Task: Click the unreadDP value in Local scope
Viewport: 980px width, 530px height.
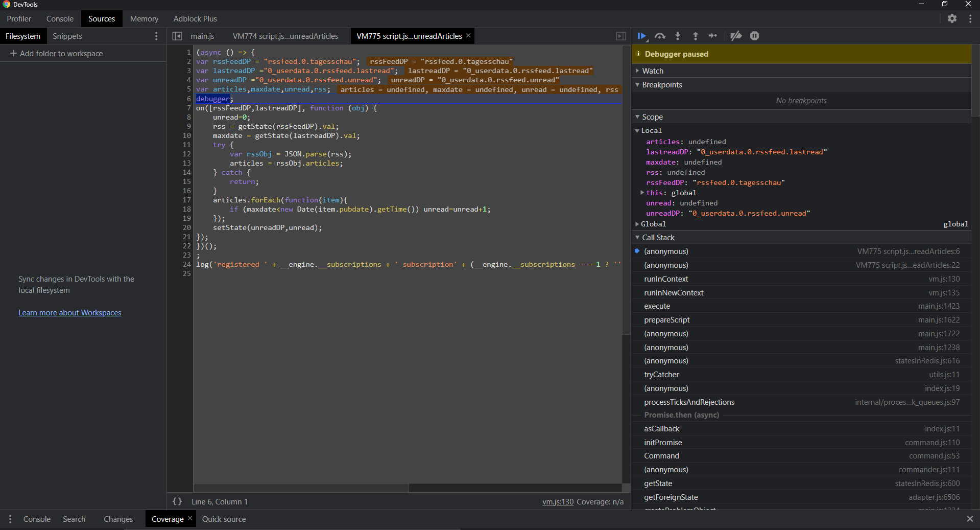Action: [749, 213]
